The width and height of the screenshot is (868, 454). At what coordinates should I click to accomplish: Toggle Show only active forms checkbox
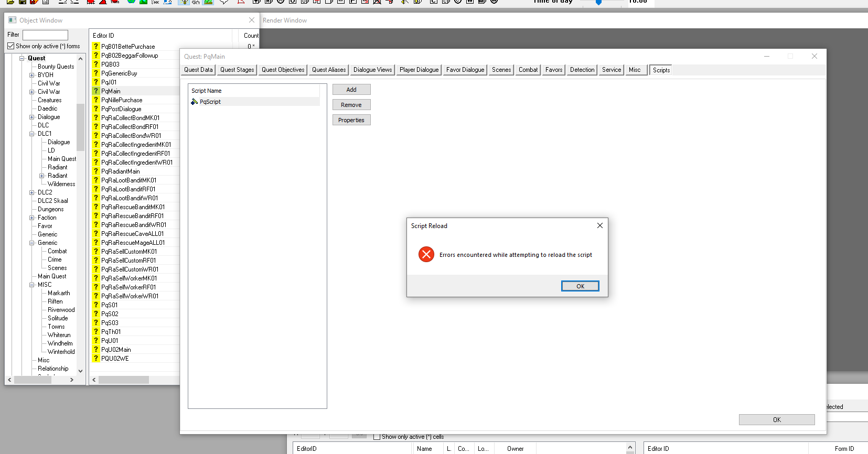(11, 46)
